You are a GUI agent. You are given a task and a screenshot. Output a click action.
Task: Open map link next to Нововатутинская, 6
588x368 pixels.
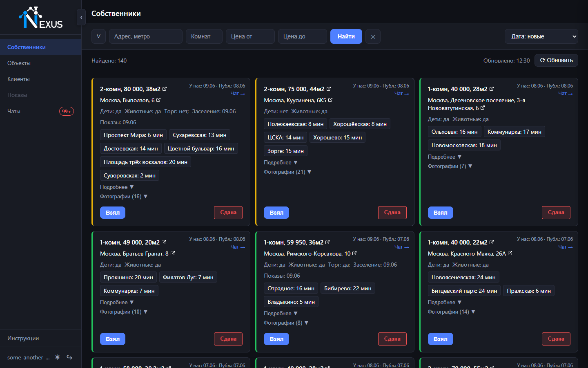[x=483, y=108]
